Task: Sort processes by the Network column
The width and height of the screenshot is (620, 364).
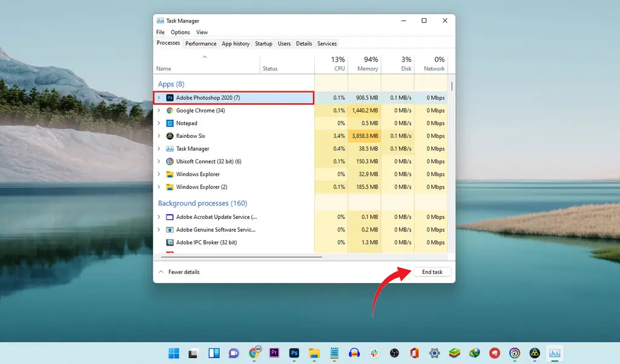Action: 431,64
